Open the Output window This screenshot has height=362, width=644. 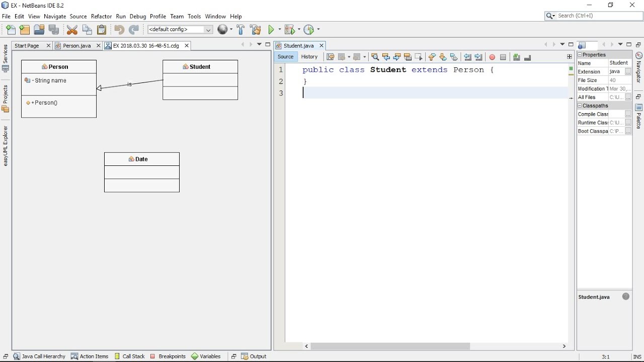254,356
